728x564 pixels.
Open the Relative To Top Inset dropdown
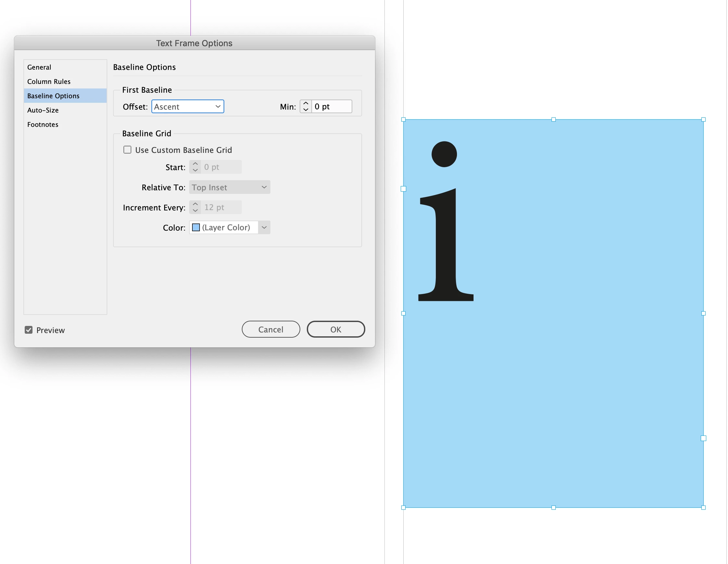(x=229, y=187)
